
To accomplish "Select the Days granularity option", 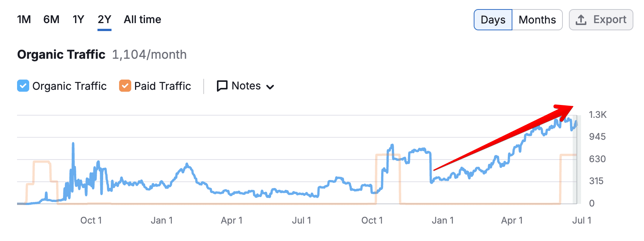I will (493, 20).
